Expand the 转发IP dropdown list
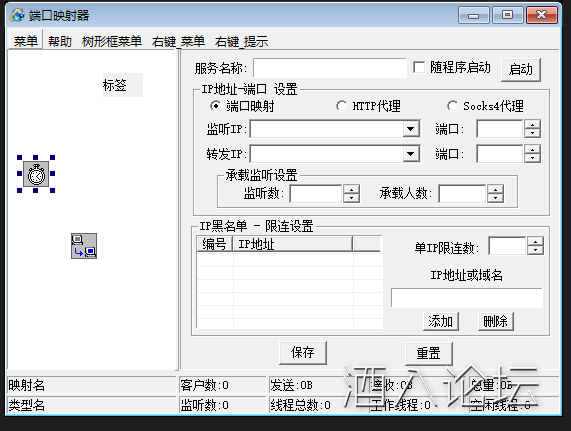This screenshot has width=571, height=431. 411,154
